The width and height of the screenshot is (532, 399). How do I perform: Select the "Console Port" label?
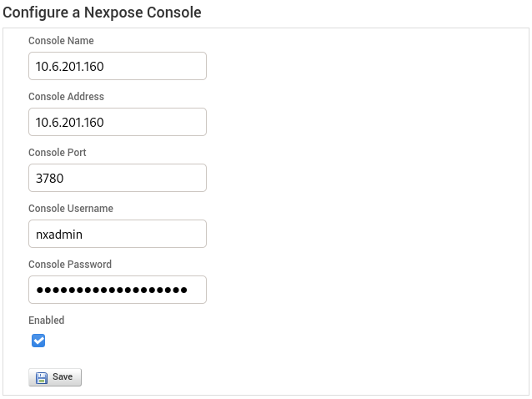[58, 153]
